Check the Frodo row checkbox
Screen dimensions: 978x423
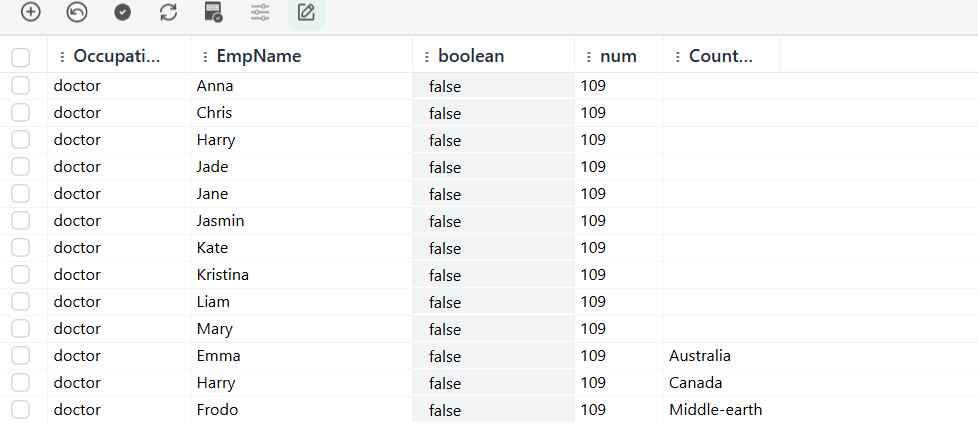click(21, 409)
